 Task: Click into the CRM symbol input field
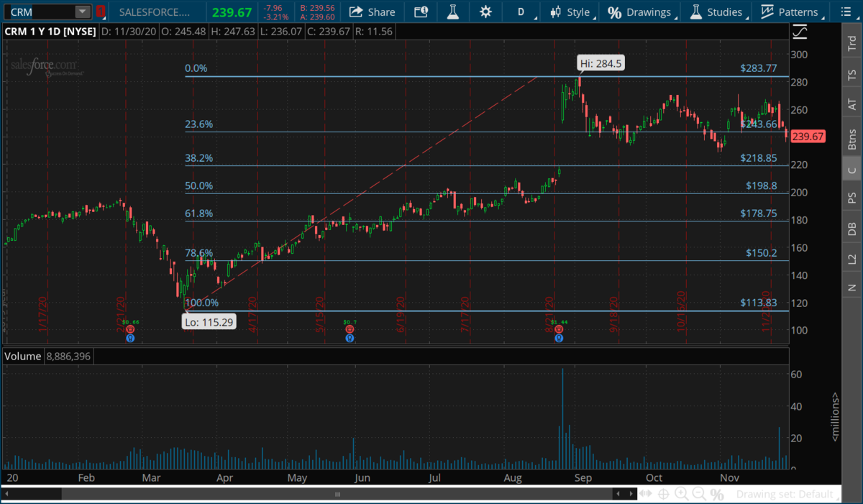[x=39, y=12]
